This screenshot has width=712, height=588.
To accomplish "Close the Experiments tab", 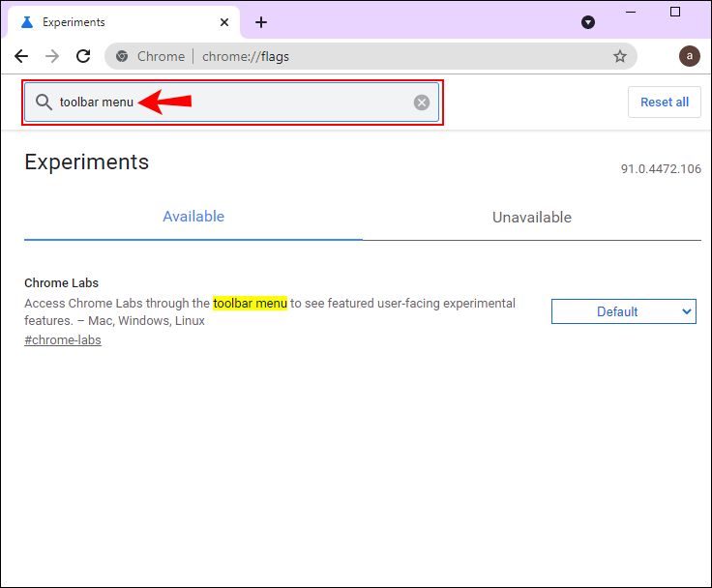I will (x=224, y=22).
